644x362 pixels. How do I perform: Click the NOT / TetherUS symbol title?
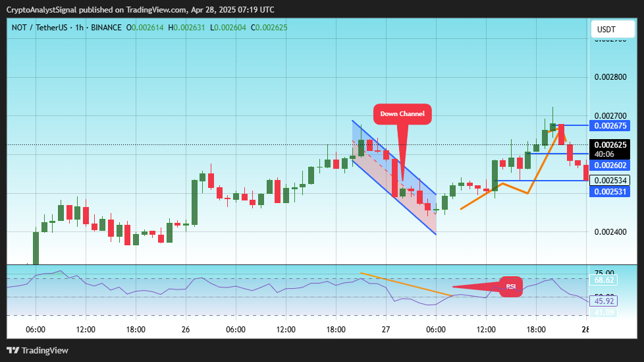click(x=40, y=28)
